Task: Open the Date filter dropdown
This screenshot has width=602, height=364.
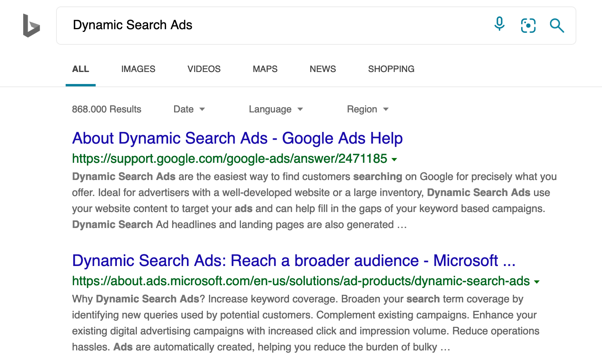Action: click(x=189, y=109)
